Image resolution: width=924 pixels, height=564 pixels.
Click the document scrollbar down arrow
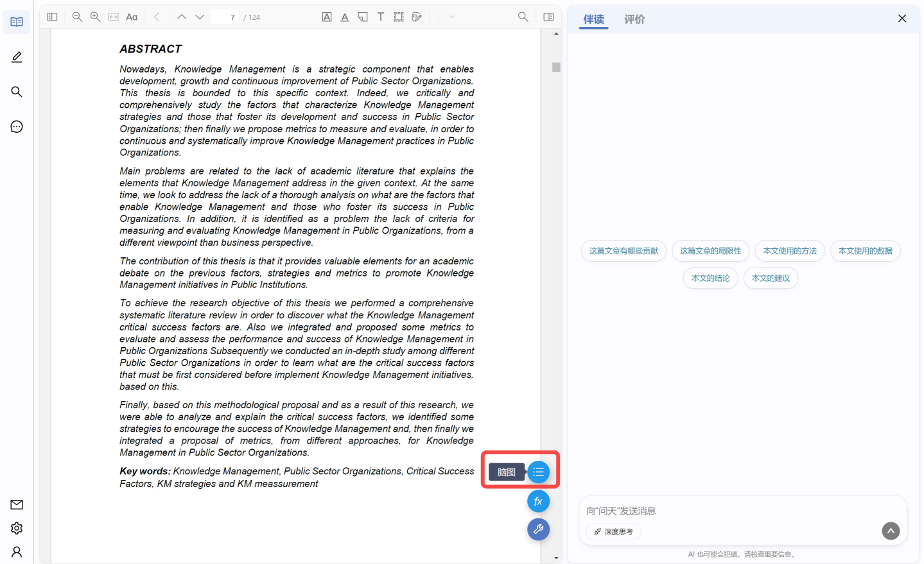tap(556, 558)
